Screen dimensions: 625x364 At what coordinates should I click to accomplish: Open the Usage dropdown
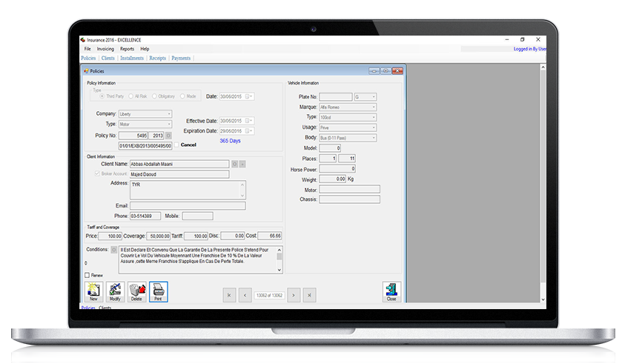click(348, 128)
